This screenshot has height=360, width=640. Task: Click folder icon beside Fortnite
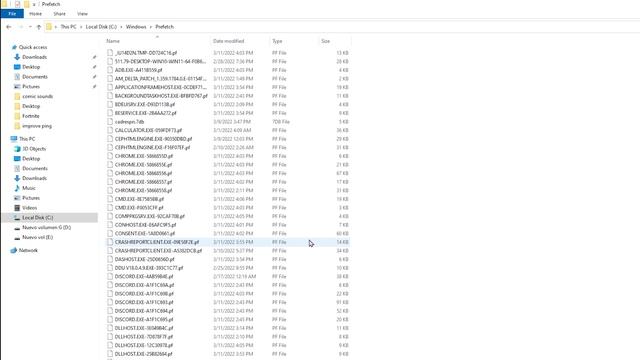17,116
